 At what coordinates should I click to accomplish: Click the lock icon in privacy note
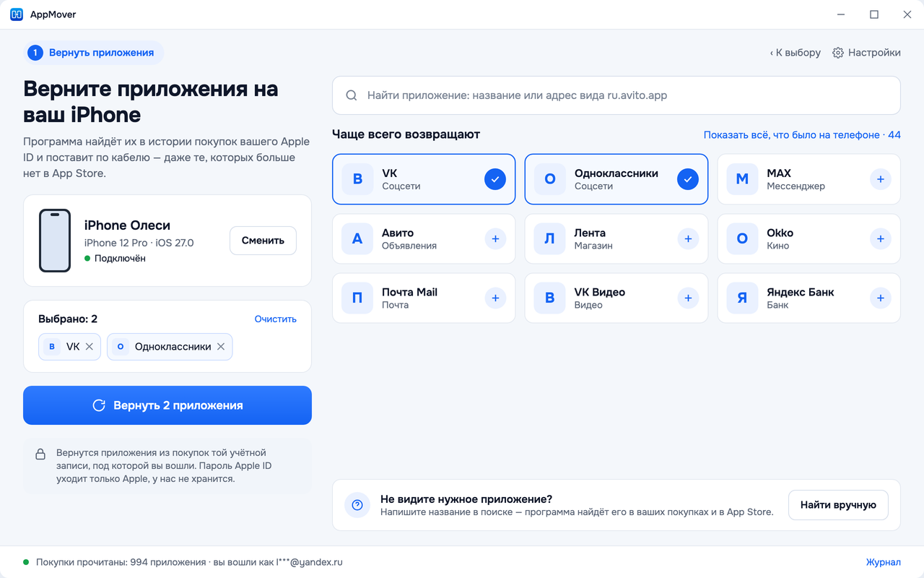41,454
